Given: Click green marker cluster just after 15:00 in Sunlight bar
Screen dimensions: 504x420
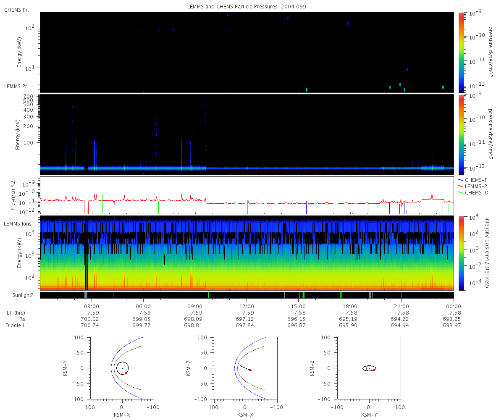Looking at the screenshot, I should point(304,295).
